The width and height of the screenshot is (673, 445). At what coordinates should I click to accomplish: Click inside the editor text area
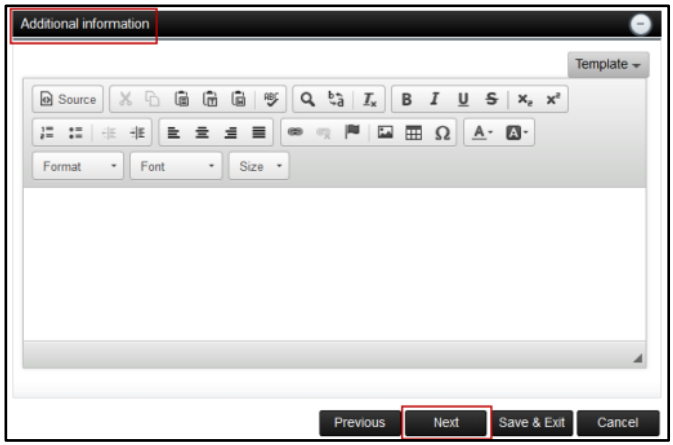[x=334, y=264]
